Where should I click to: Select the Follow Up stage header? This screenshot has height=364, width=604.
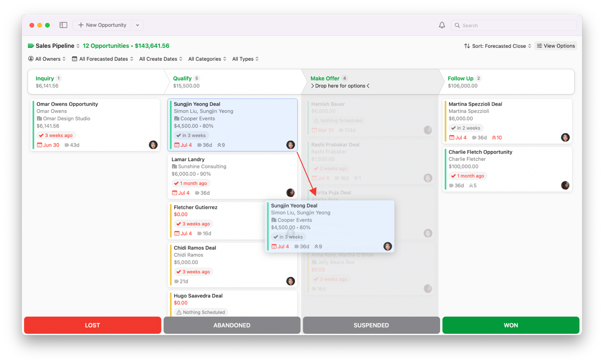[506, 82]
